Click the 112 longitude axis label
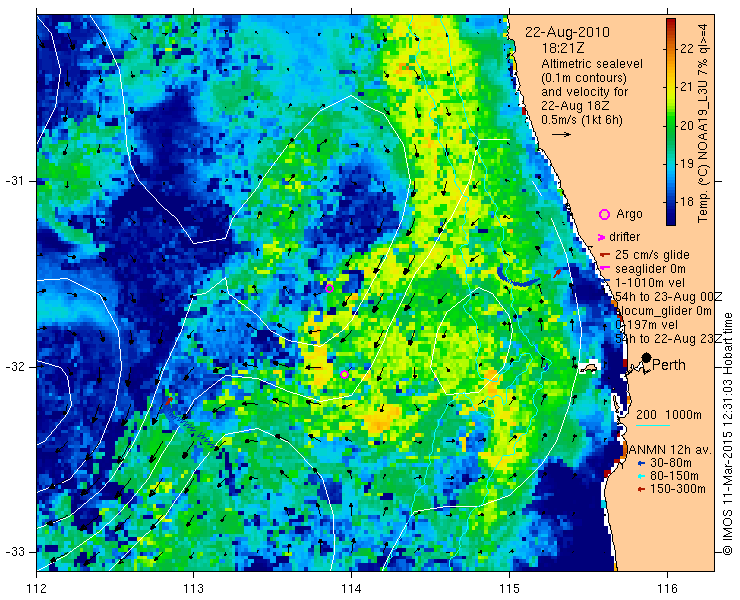This screenshot has height=600, width=740. (36, 589)
